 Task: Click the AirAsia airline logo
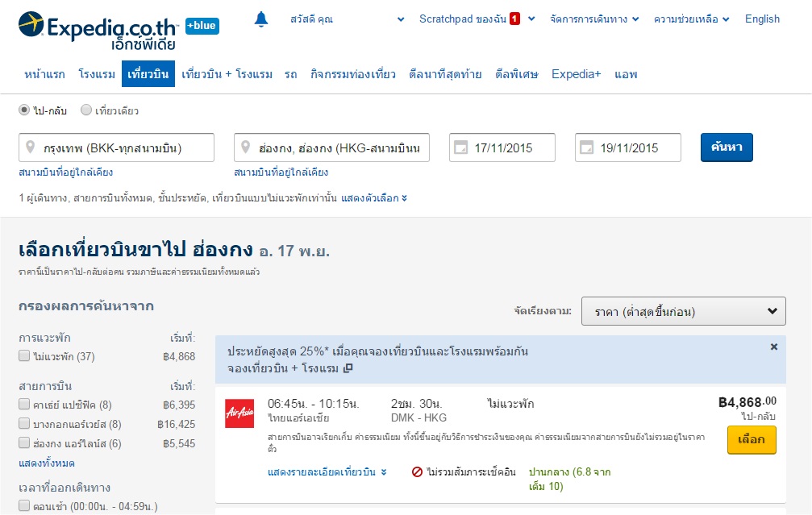click(x=239, y=413)
